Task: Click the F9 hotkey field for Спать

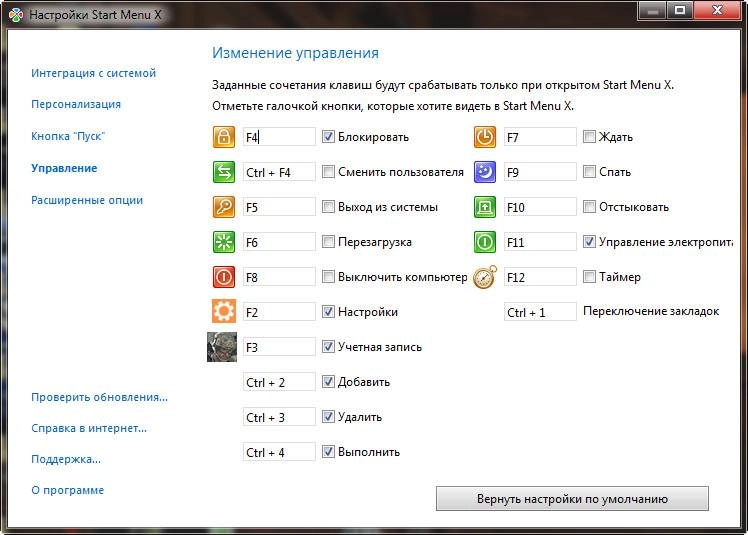Action: point(540,172)
